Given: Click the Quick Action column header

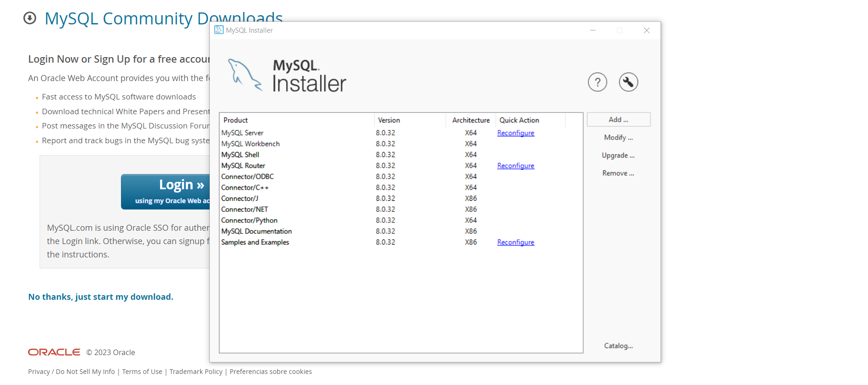Looking at the screenshot, I should (x=531, y=120).
